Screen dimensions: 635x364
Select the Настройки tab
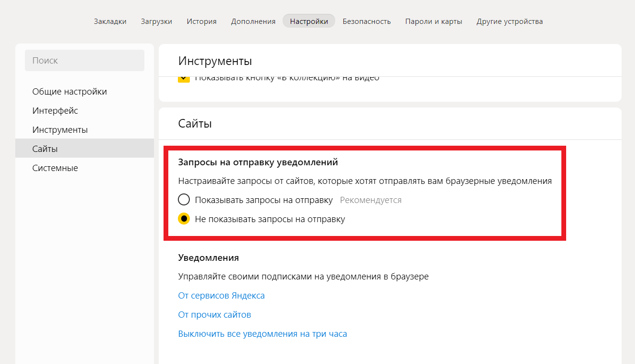[309, 21]
